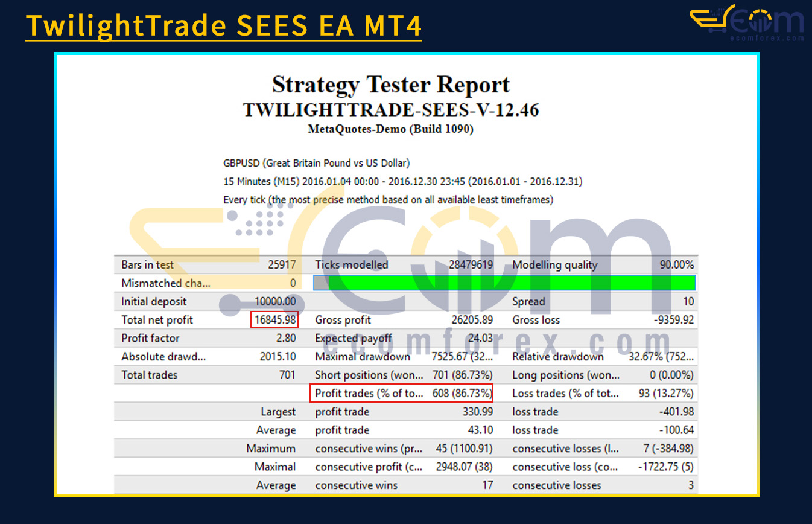Click the Maximum row label

[x=271, y=449]
